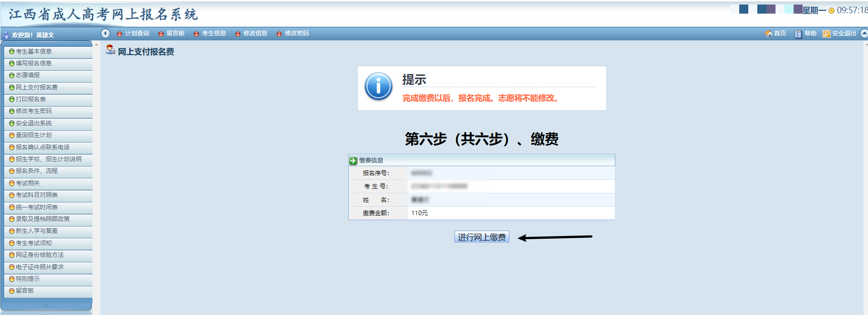Click the user icon beside 网上支付报名费 heading
The width and height of the screenshot is (868, 315).
[x=110, y=49]
